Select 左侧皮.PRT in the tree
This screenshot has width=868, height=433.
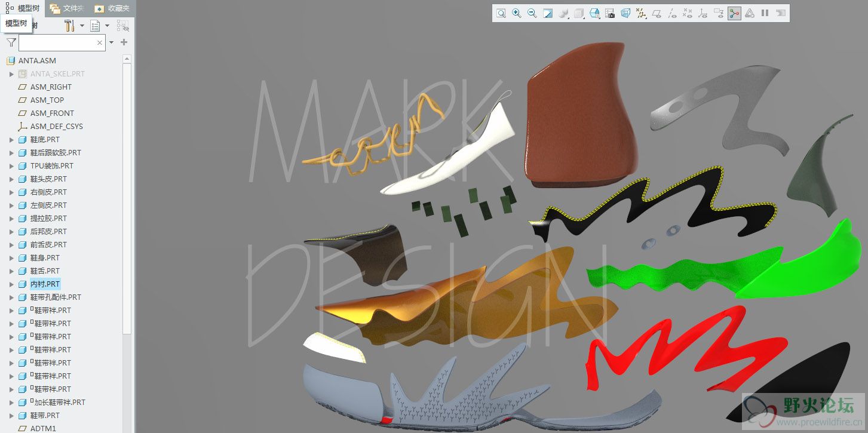[x=48, y=205]
